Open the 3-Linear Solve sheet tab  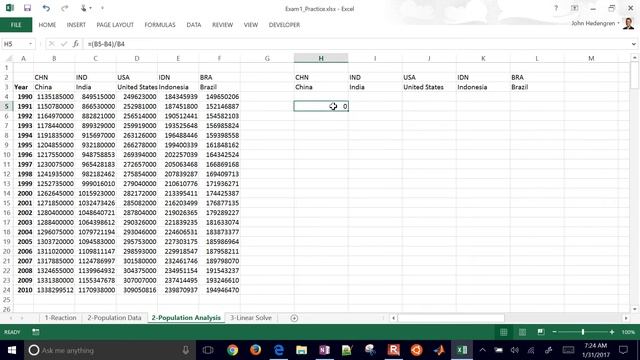click(x=251, y=318)
